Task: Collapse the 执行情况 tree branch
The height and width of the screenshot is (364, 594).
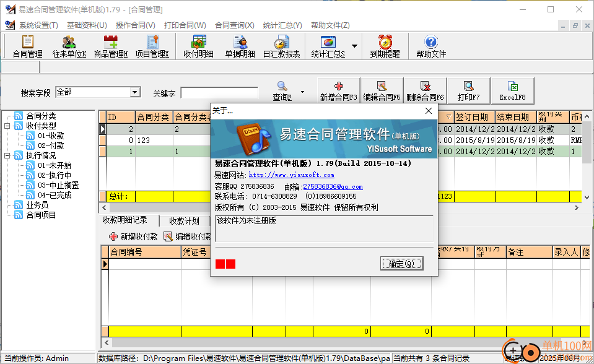Action: 7,155
